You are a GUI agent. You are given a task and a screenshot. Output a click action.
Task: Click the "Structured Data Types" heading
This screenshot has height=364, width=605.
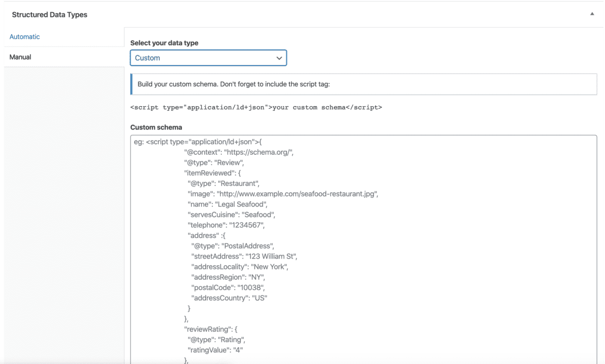(x=49, y=15)
